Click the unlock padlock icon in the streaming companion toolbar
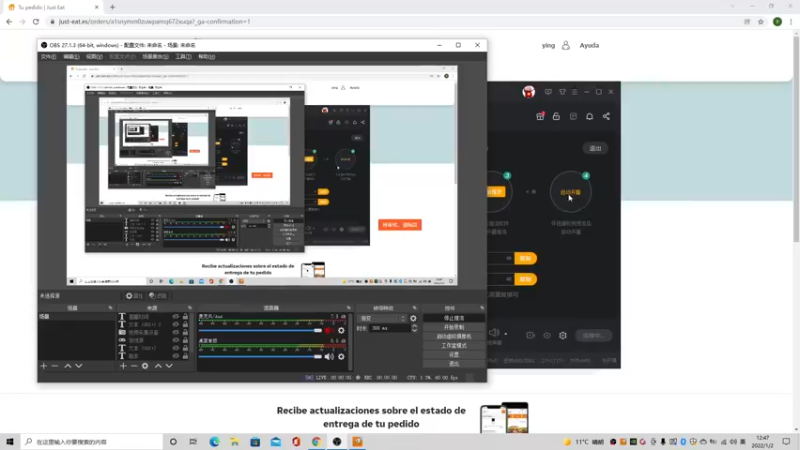The image size is (800, 450). coord(556,116)
